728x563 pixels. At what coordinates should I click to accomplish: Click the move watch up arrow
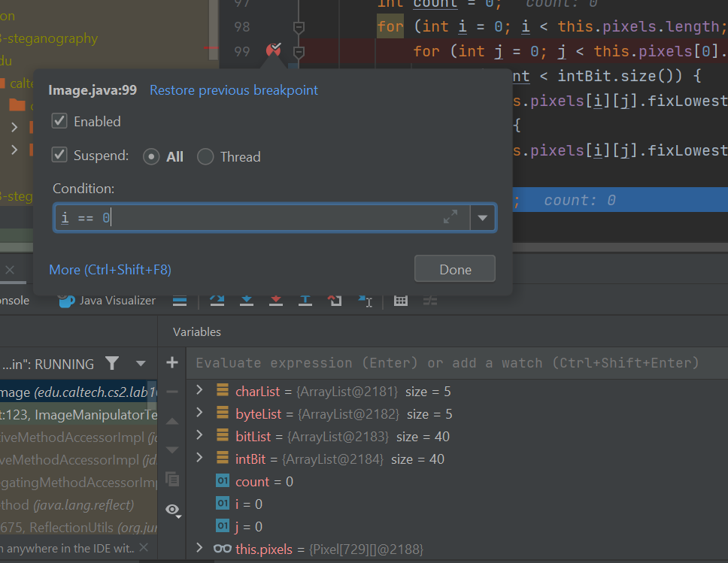tap(172, 422)
